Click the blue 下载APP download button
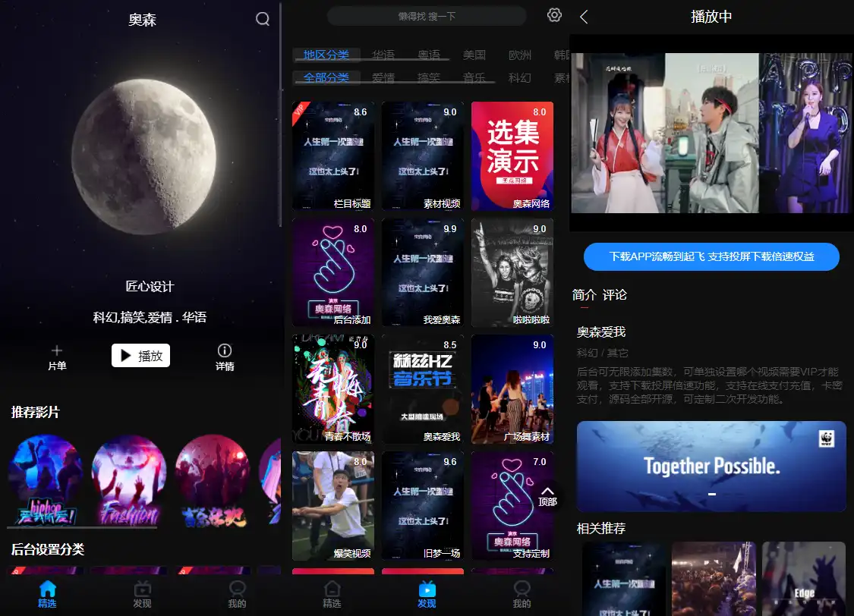Viewport: 854px width, 616px height. [x=711, y=256]
